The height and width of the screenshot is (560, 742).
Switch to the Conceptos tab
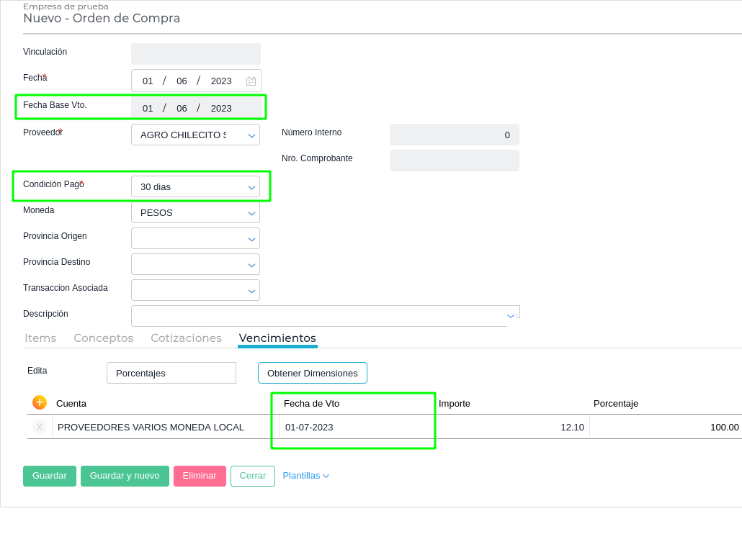[x=103, y=338]
